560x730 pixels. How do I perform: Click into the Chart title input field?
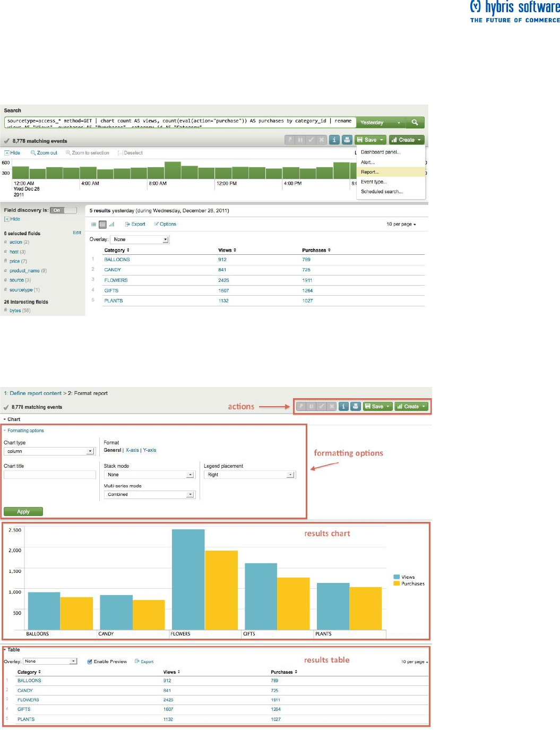coord(50,475)
